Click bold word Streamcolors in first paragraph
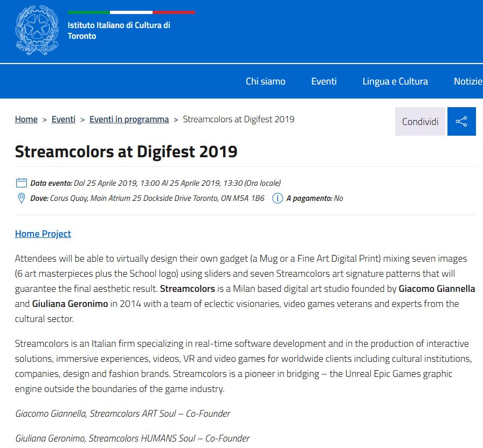This screenshot has height=448, width=483. [187, 289]
